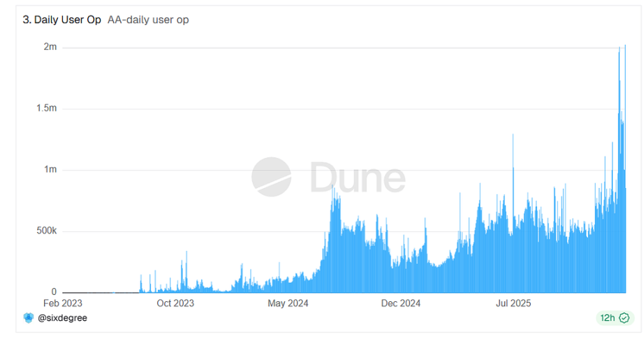Open the @sixdegree author profile link

click(x=62, y=318)
